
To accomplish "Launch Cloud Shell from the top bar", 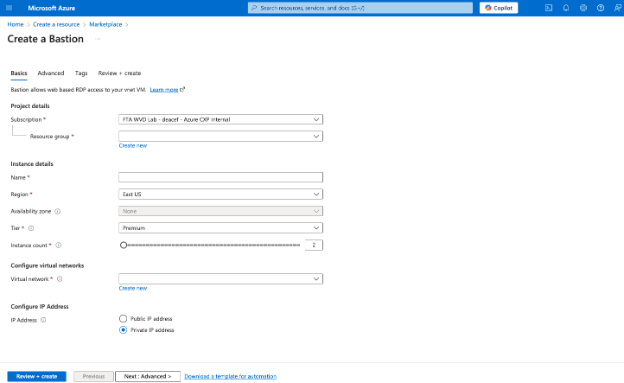I will (x=548, y=8).
